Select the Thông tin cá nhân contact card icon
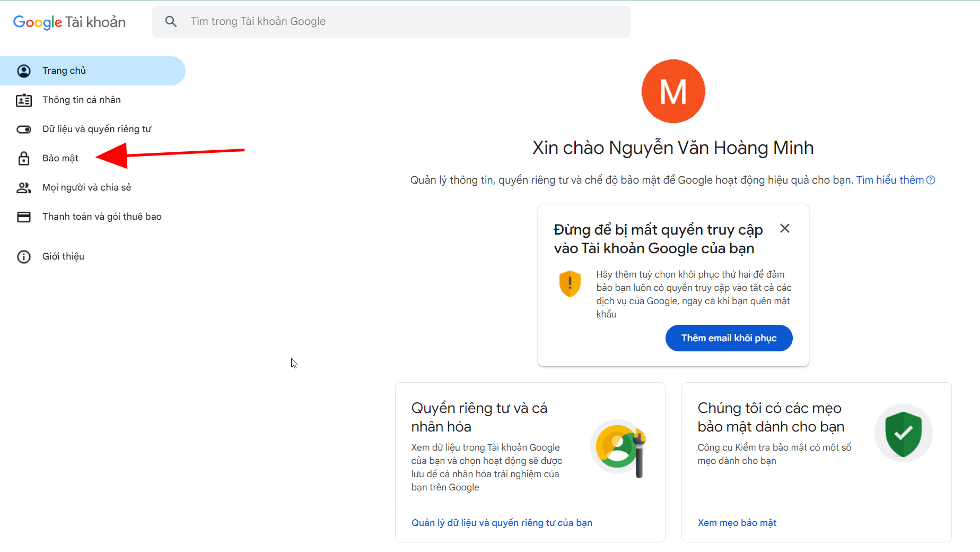 coord(24,100)
